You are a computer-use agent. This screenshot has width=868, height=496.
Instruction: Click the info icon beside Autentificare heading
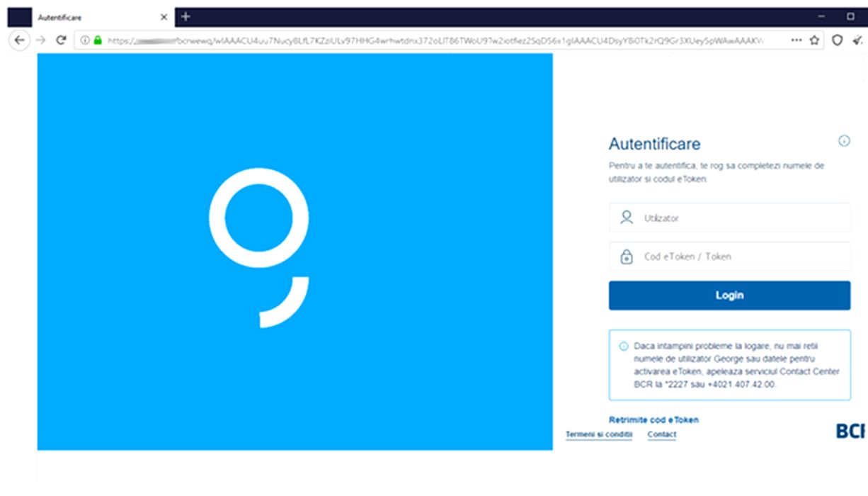pyautogui.click(x=844, y=141)
